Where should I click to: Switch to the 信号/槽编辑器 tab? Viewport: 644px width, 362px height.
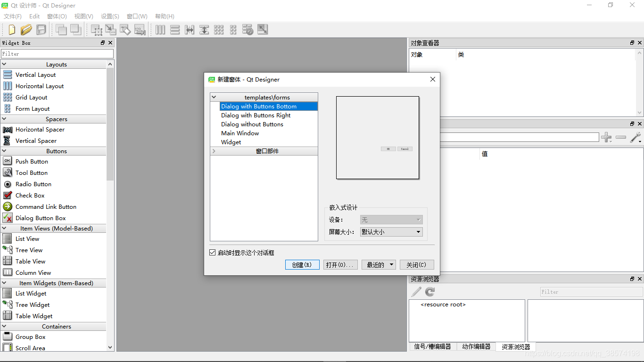coord(432,346)
